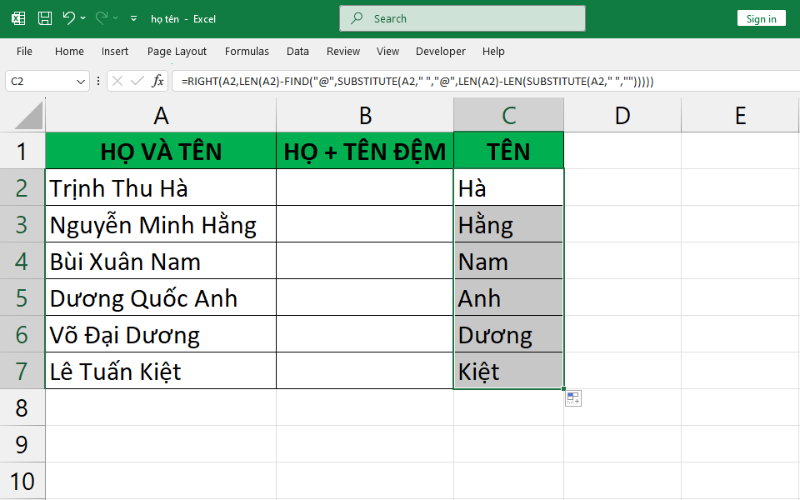
Task: Select column D header
Action: (622, 116)
